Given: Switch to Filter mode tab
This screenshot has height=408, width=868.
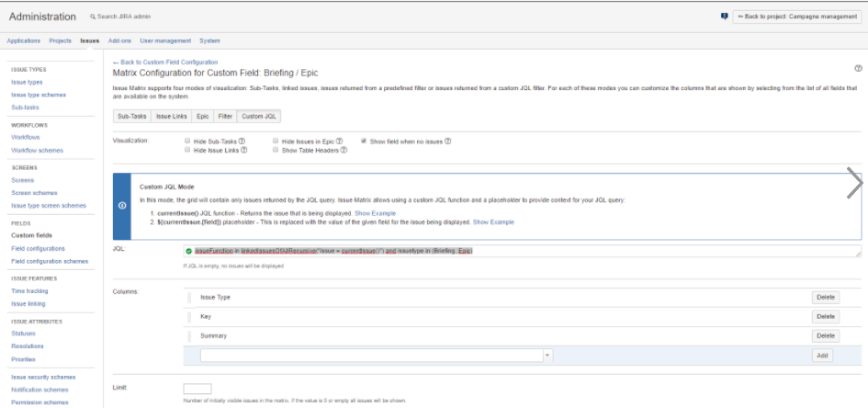Looking at the screenshot, I should click(225, 117).
